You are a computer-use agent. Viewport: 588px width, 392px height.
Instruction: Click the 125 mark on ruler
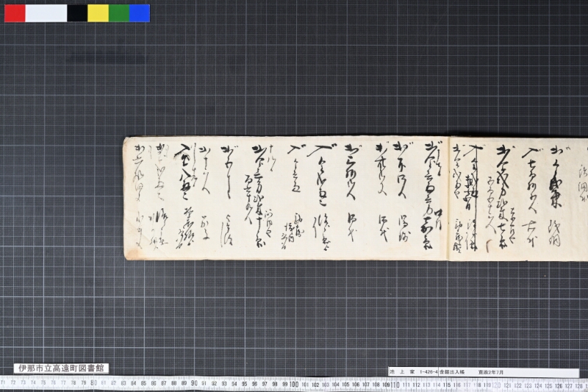click(548, 385)
